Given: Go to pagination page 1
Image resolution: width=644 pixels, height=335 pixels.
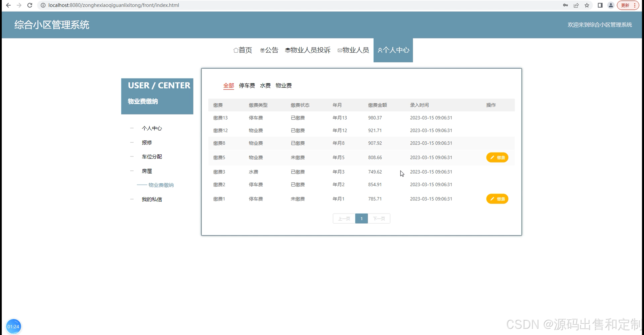Looking at the screenshot, I should click(x=361, y=219).
